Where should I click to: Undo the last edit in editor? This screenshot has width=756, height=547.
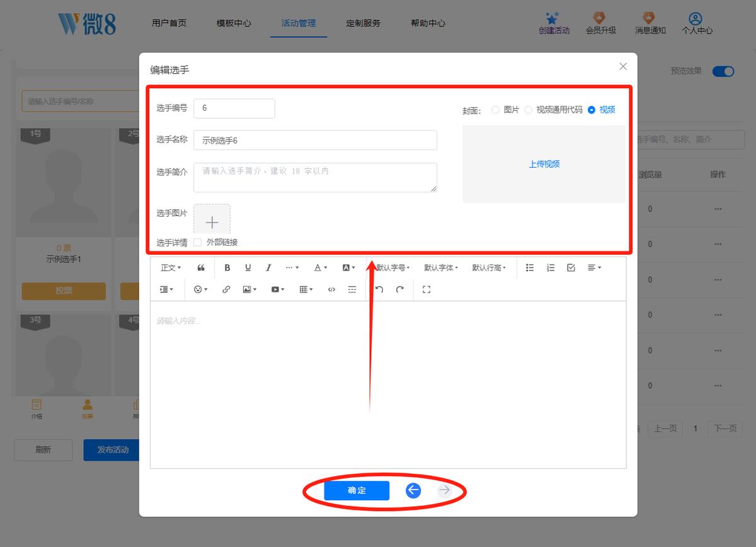click(x=379, y=289)
